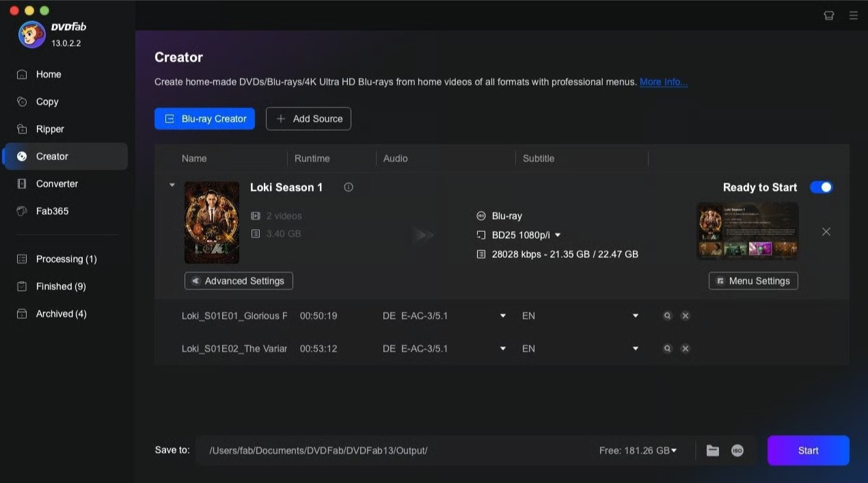Click the Blu-ray disc output icon
Screen dimensions: 868x483
(x=481, y=216)
